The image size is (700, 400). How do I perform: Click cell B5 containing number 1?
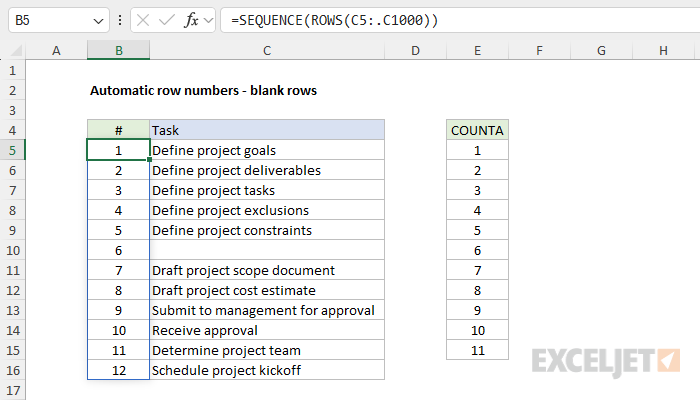tap(118, 150)
